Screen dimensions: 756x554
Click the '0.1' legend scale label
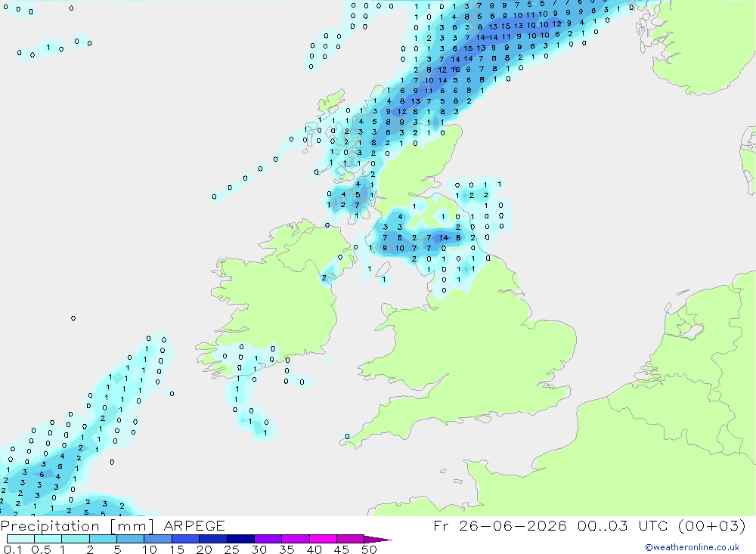tap(13, 549)
